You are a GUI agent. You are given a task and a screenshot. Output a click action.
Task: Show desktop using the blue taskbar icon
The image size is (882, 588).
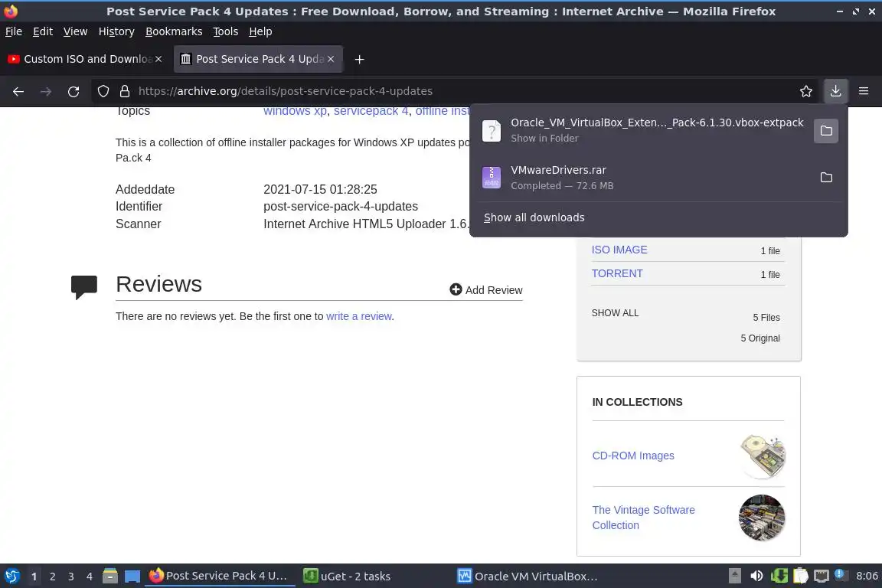pos(132,577)
